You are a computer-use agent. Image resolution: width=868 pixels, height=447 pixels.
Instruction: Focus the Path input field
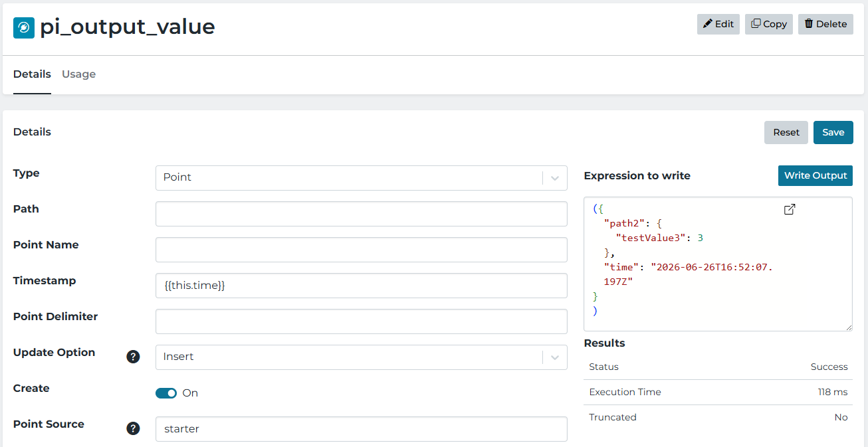[362, 214]
